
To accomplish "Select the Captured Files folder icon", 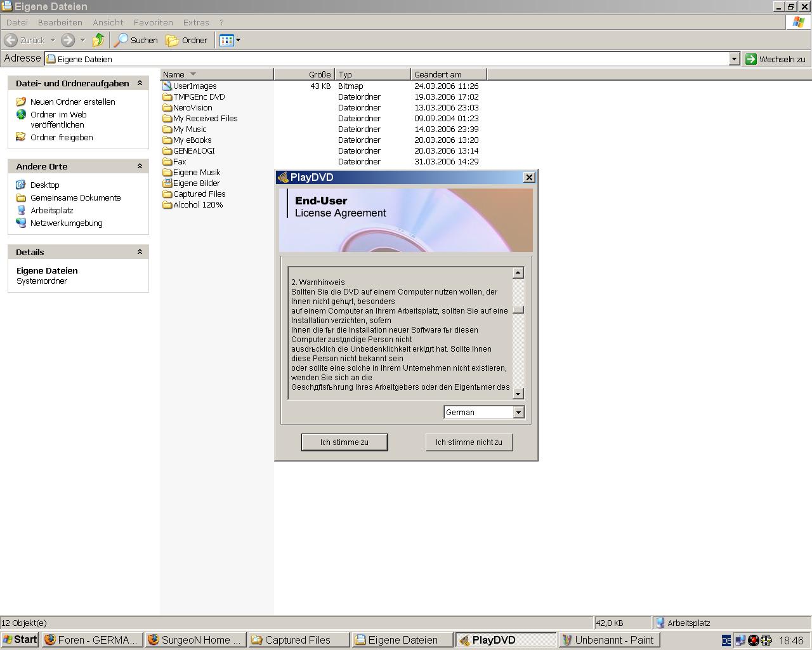I will [x=167, y=194].
